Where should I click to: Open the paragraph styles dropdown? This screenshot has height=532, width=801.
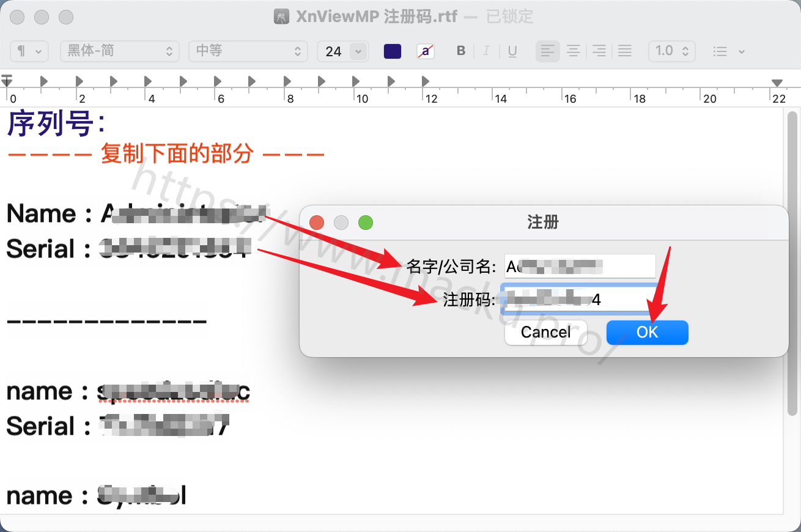click(x=29, y=51)
